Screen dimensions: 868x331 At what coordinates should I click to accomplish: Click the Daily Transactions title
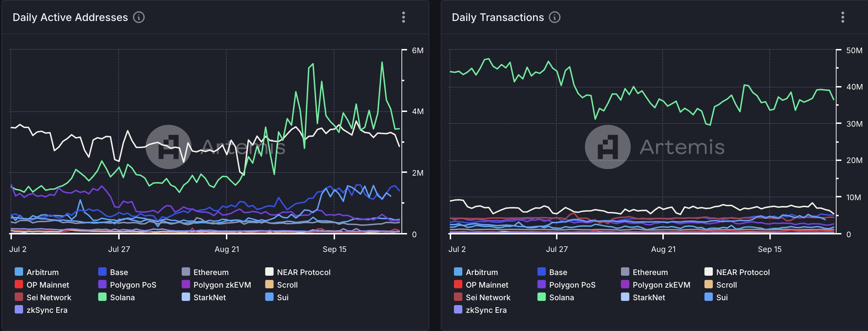498,17
